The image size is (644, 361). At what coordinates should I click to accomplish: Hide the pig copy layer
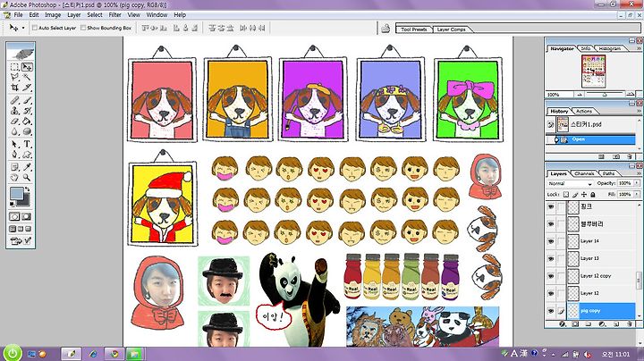(551, 311)
